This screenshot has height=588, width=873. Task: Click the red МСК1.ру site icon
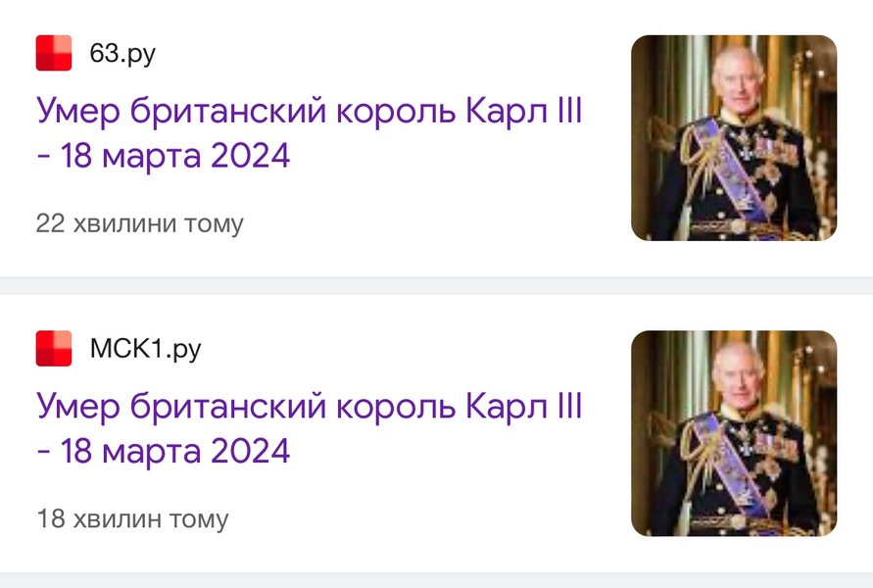click(54, 348)
